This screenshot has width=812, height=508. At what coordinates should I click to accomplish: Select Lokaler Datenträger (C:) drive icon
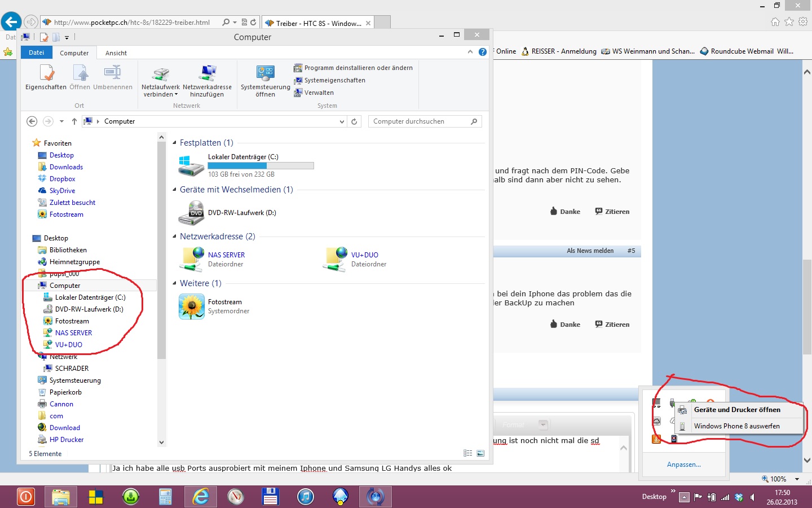pos(191,166)
